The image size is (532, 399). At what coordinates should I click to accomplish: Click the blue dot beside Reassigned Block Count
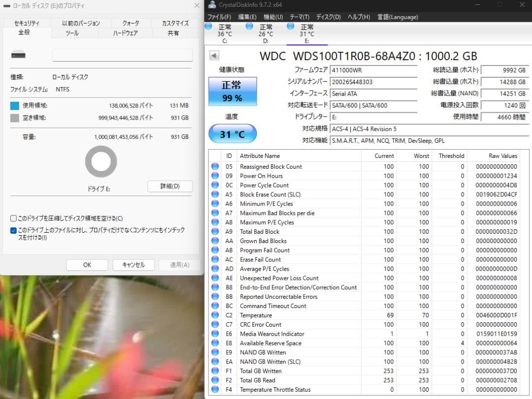pos(215,166)
